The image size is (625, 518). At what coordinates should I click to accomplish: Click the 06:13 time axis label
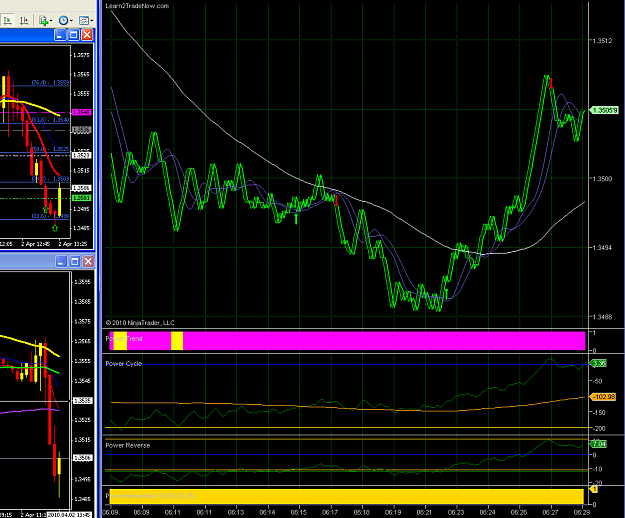tap(236, 512)
